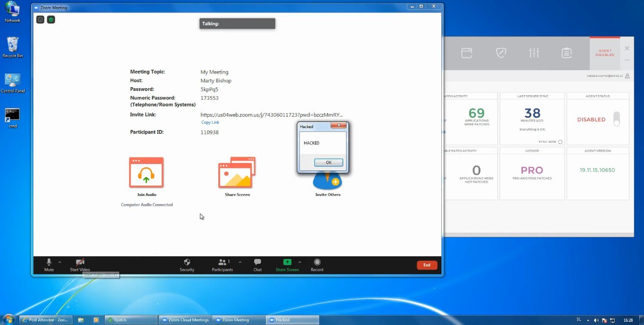Click the Join Audio headphone icon
Screen dimensions: 644x325
click(147, 172)
